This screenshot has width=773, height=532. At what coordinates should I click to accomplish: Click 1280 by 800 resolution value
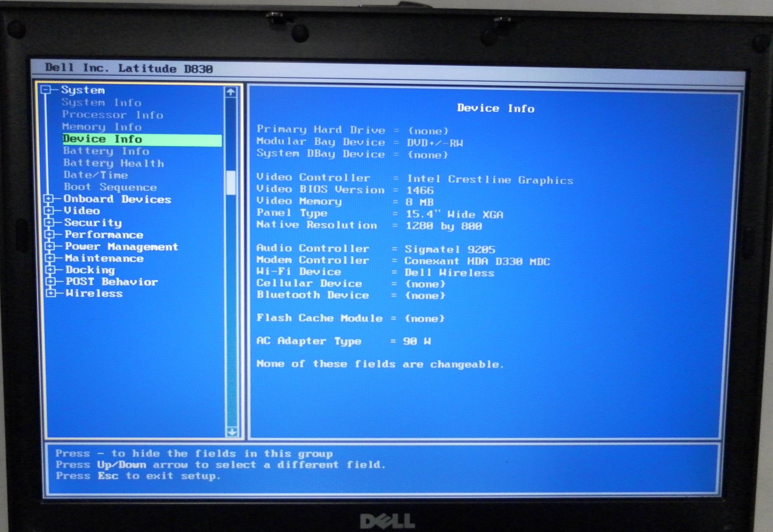coord(444,226)
